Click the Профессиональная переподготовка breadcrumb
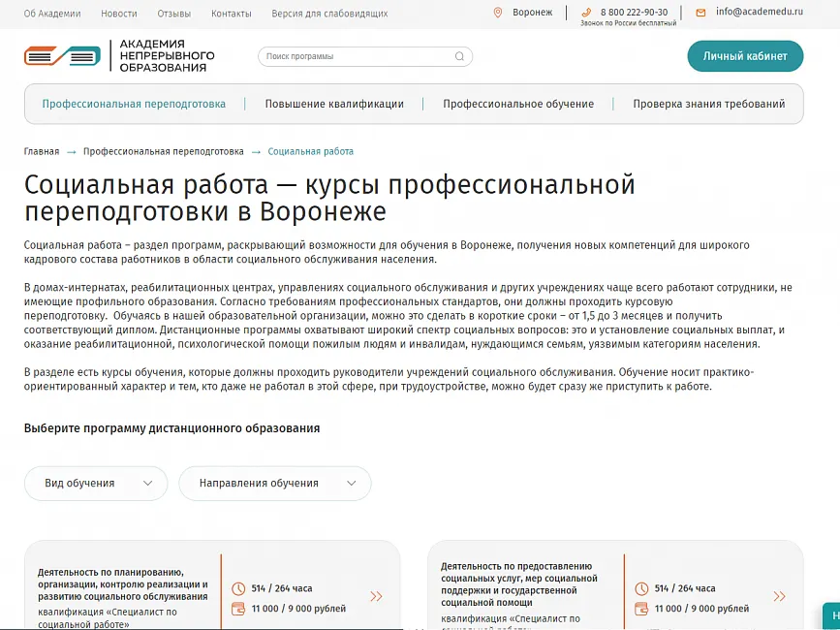This screenshot has height=630, width=840. (x=164, y=151)
